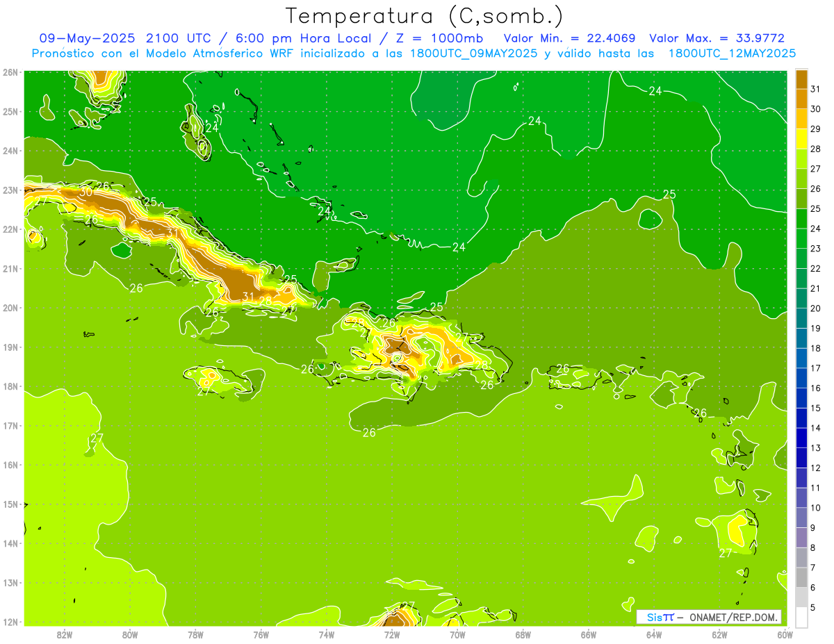Viewport: 834px width, 644px height.
Task: Click the 13N latitude label
Action: click(x=10, y=582)
